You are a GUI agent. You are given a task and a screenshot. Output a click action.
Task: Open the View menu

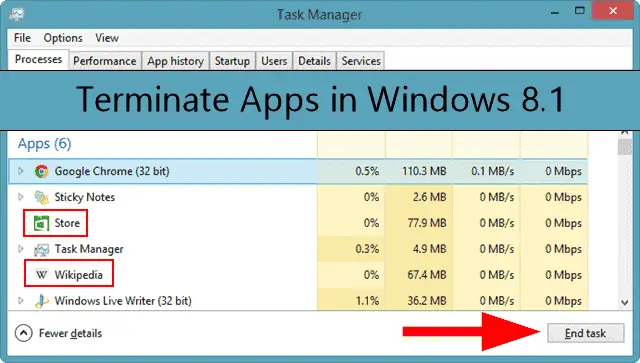[107, 38]
